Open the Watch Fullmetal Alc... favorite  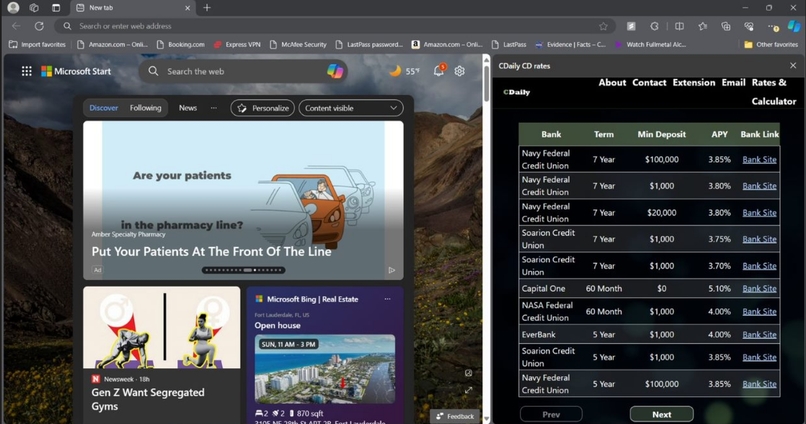click(650, 45)
